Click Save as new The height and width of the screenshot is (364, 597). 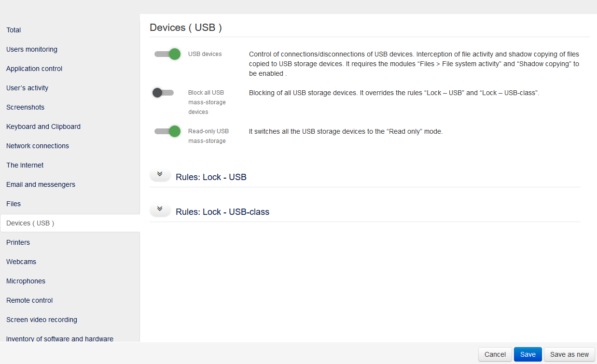point(569,354)
